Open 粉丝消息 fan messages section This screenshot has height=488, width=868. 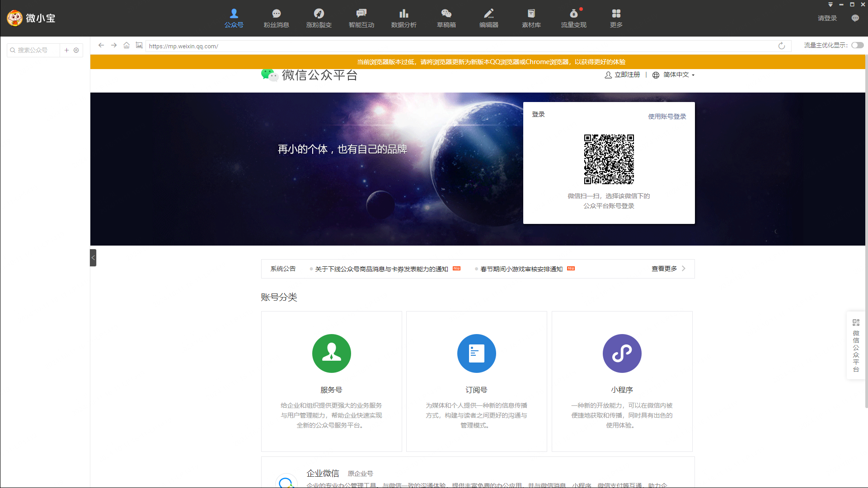coord(276,18)
